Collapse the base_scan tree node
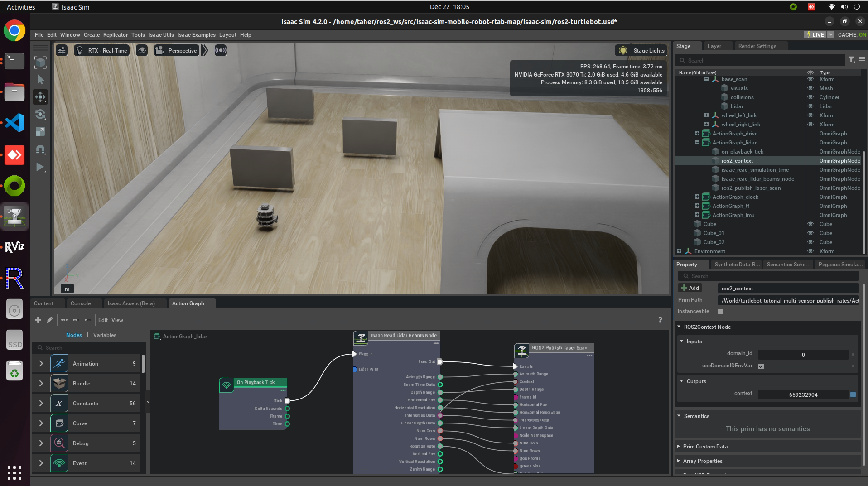The width and height of the screenshot is (868, 486). tap(706, 79)
